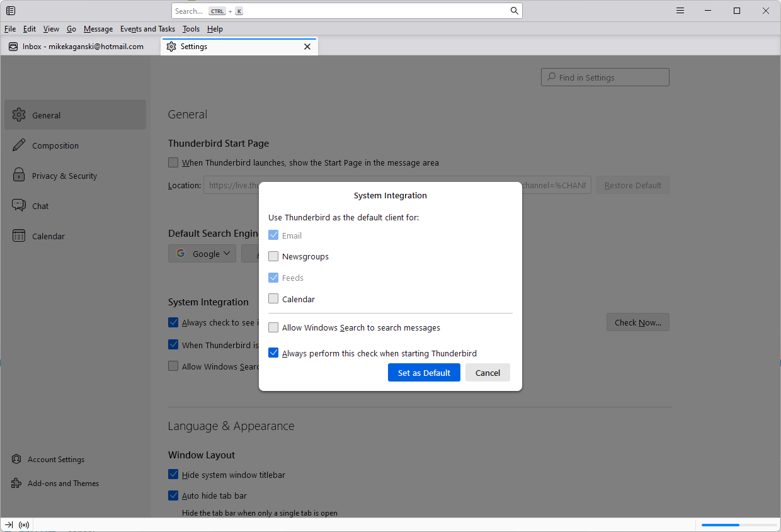
Task: Open the app menu hamburger icon
Action: tap(680, 11)
